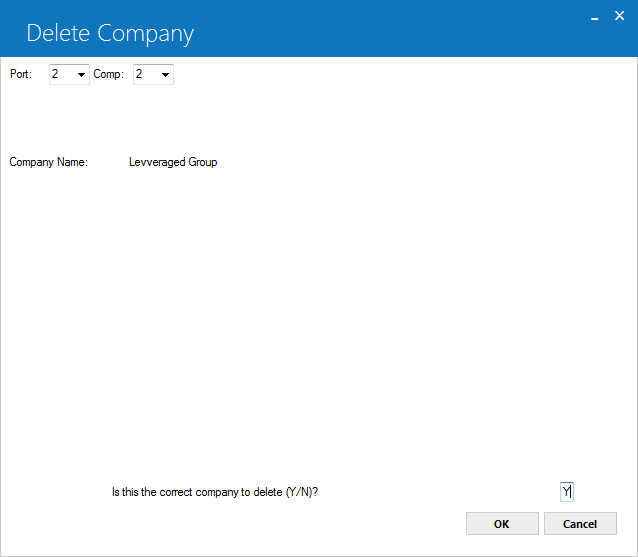The image size is (638, 557).
Task: Click the blank dialog body area
Action: click(x=319, y=317)
